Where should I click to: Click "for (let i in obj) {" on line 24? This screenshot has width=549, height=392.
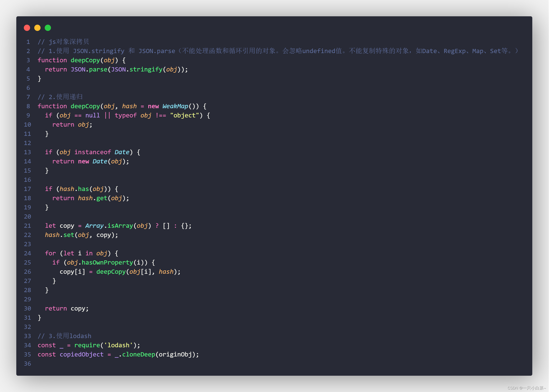[x=81, y=253]
